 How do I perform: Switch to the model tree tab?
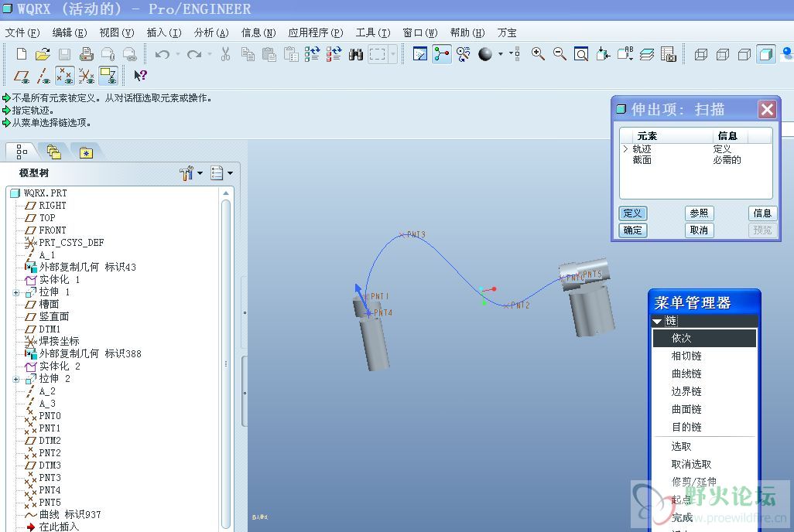(21, 152)
